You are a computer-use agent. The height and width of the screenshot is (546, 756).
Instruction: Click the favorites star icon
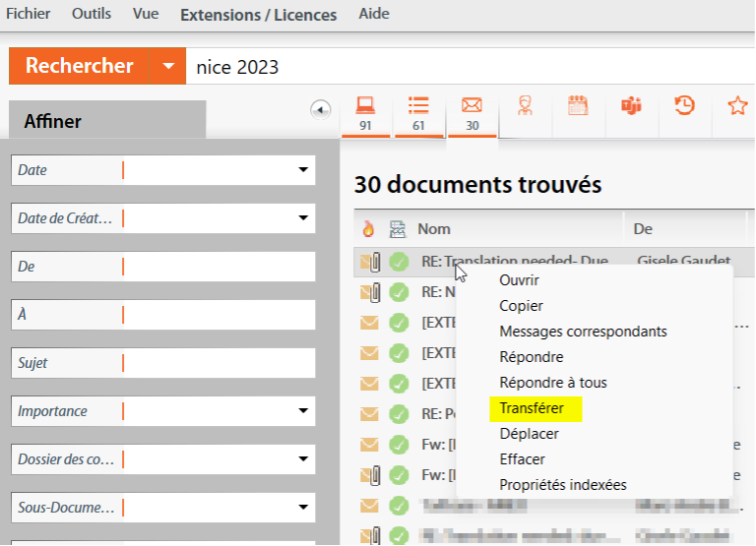tap(736, 106)
